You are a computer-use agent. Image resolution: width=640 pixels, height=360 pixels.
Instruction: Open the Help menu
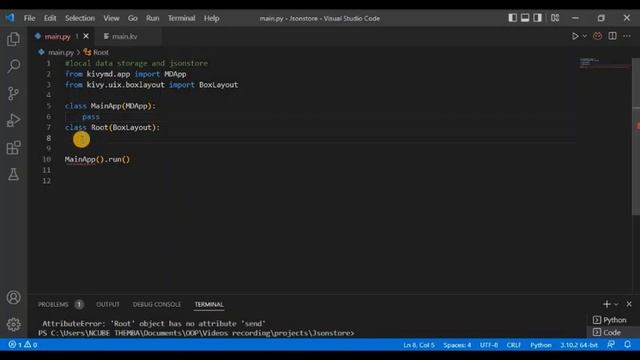[x=211, y=18]
